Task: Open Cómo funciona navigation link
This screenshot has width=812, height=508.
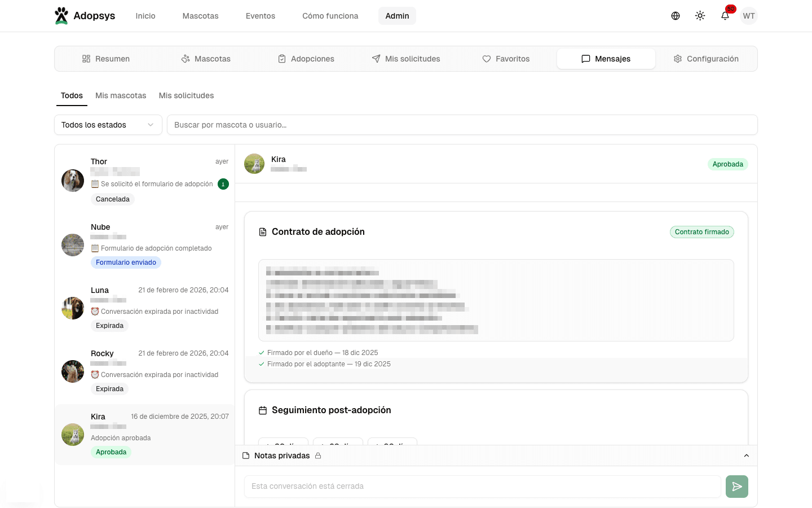Action: pyautogui.click(x=330, y=16)
